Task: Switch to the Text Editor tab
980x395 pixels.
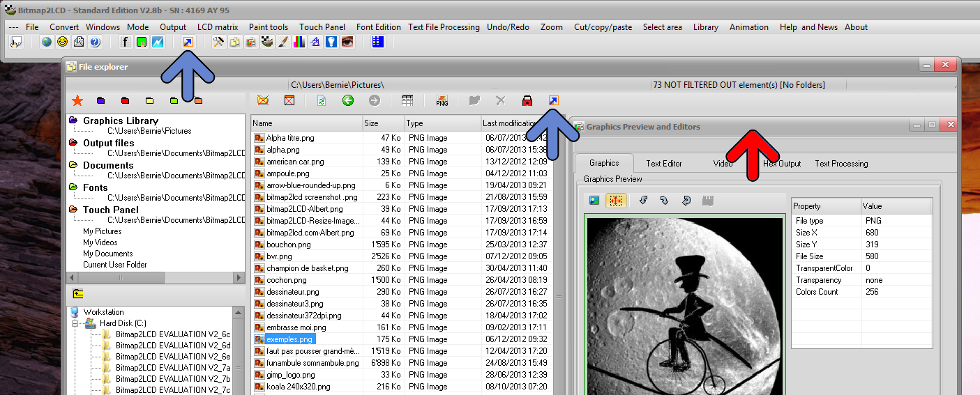Action: coord(664,164)
